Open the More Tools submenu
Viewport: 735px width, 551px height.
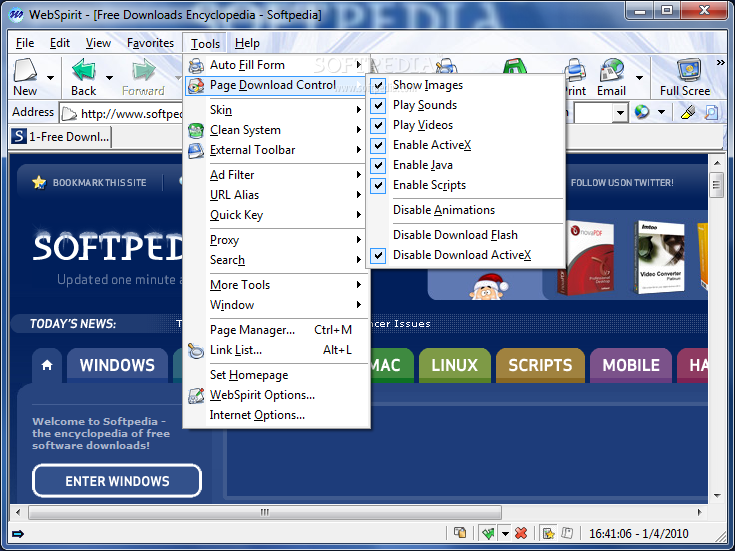click(277, 285)
